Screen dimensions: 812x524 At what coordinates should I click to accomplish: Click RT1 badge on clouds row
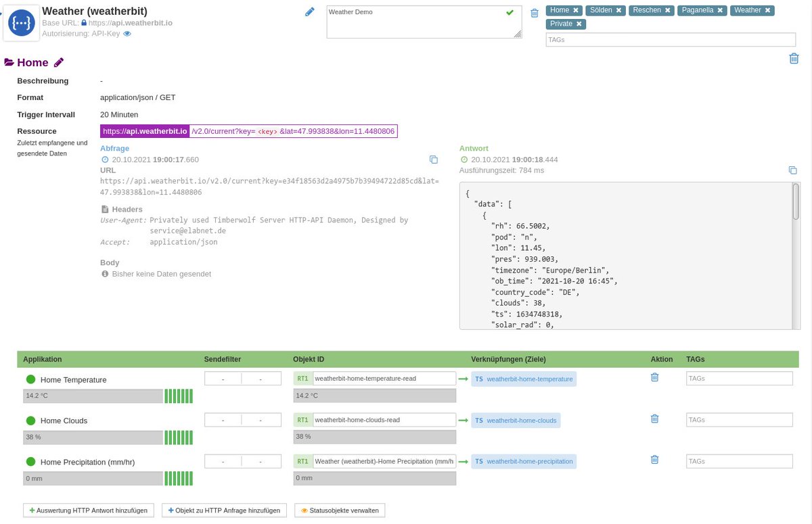click(x=302, y=420)
